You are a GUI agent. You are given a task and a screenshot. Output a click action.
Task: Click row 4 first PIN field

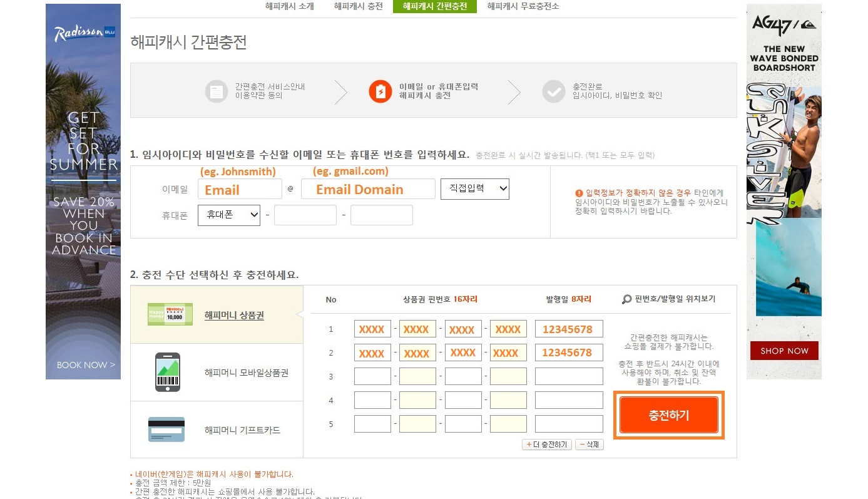tap(372, 400)
